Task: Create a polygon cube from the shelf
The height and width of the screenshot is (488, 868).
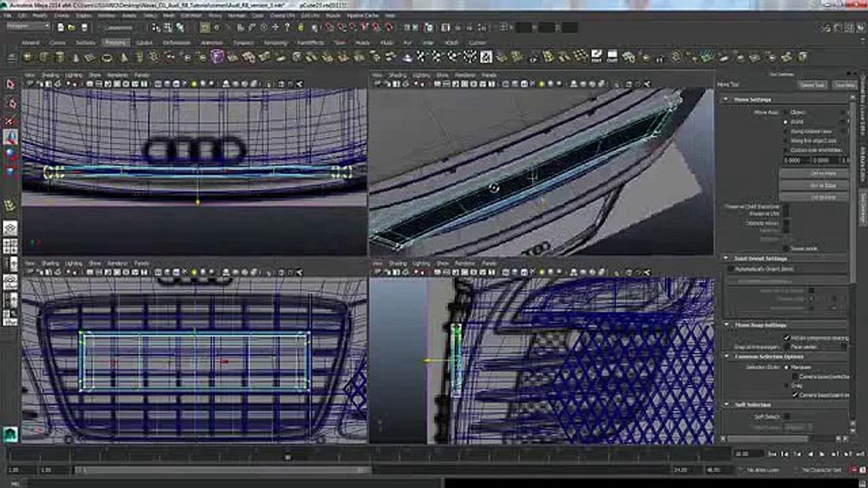Action: 45,57
